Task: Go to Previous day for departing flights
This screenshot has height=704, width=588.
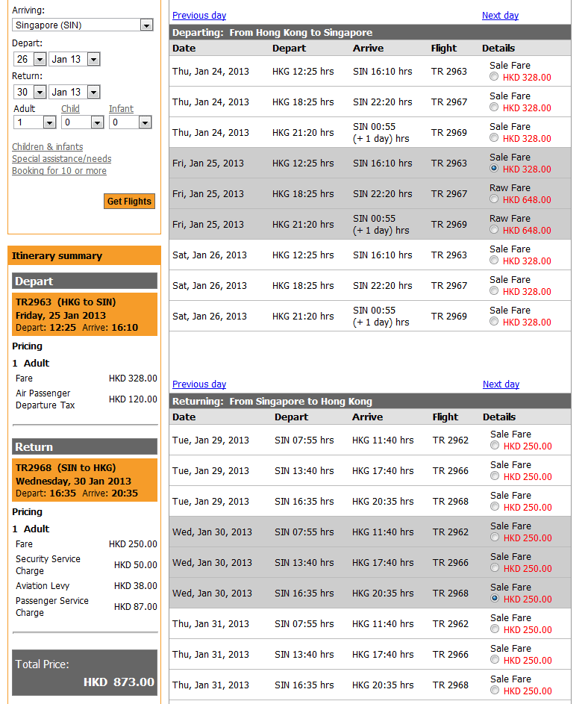Action: tap(199, 16)
